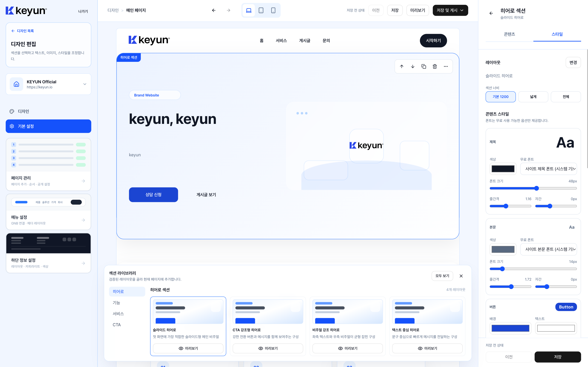Go back to 디자인 목록
This screenshot has width=588, height=367.
(23, 31)
